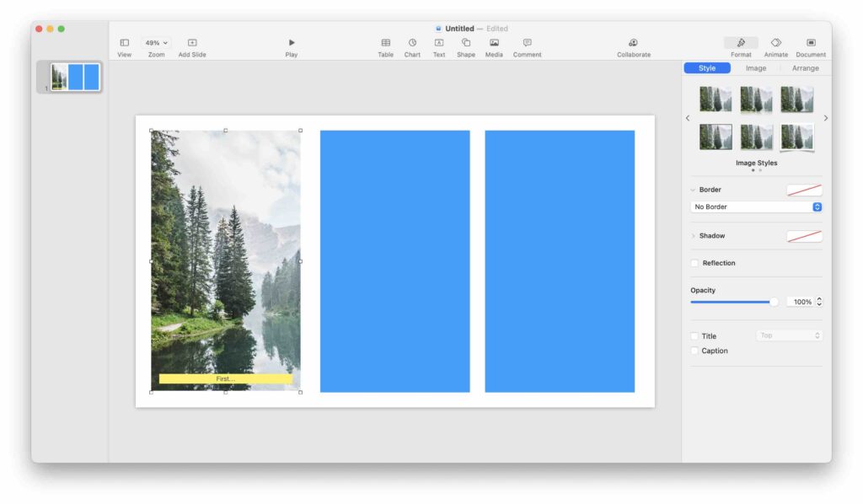This screenshot has height=504, width=863.
Task: Tick the Caption checkbox
Action: (x=694, y=351)
